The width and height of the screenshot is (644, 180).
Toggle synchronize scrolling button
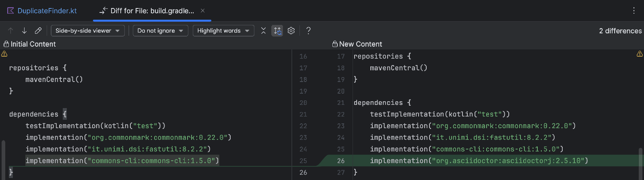[x=277, y=31]
